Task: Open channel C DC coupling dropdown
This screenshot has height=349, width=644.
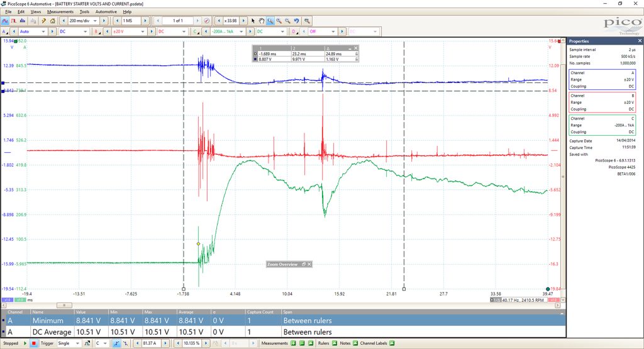Action: pyautogui.click(x=282, y=31)
